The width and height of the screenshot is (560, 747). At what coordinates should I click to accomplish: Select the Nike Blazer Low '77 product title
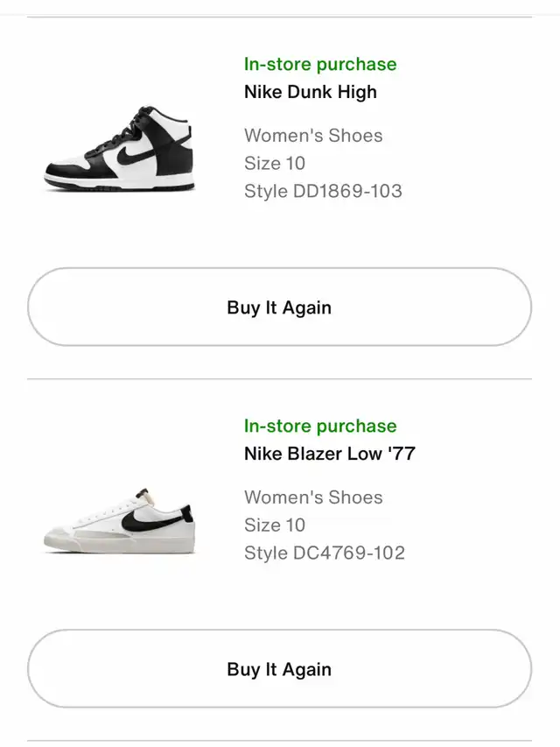[x=330, y=454]
